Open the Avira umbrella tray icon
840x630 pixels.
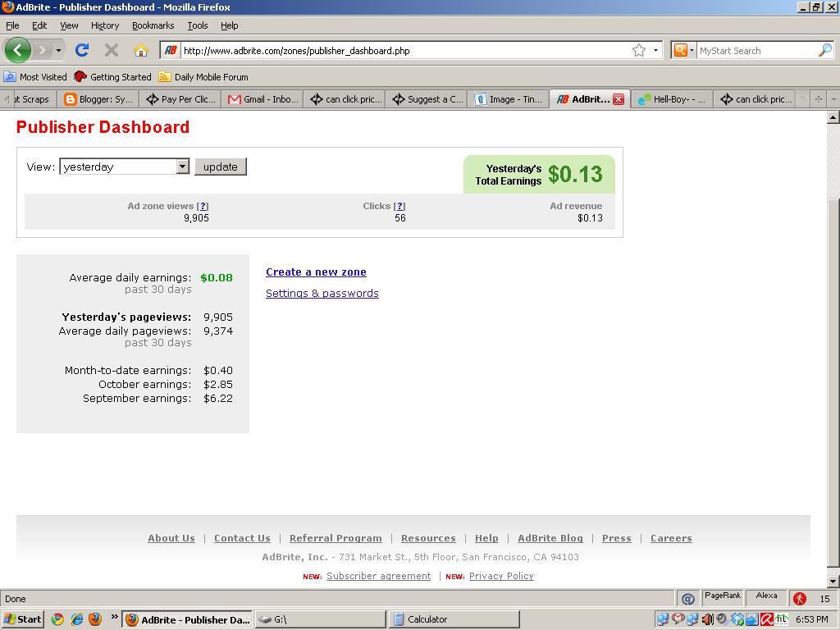coord(767,619)
